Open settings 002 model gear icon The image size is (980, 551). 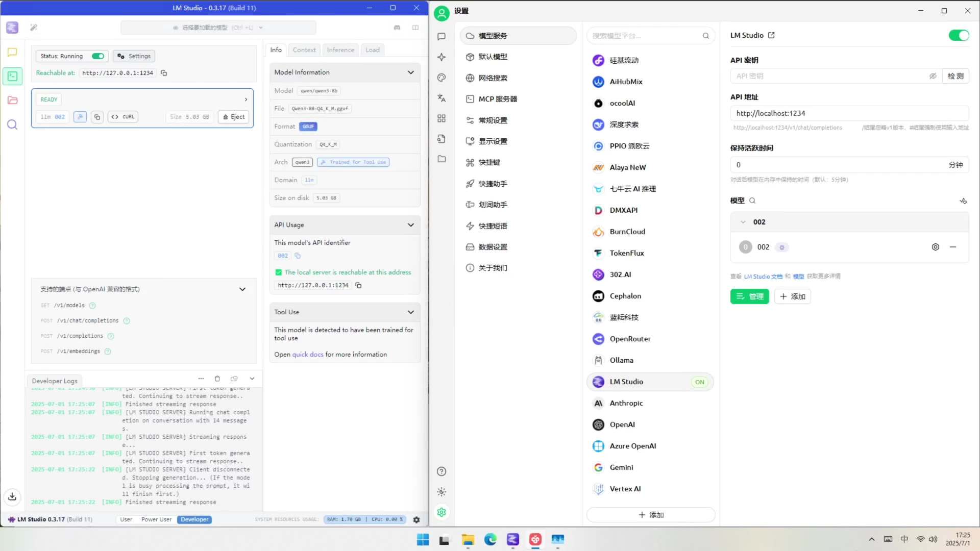click(936, 247)
